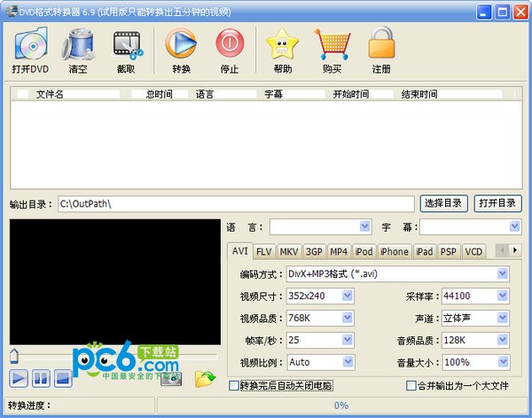Open the 视频品质 768K dropdown
This screenshot has height=418, width=532.
[x=347, y=318]
